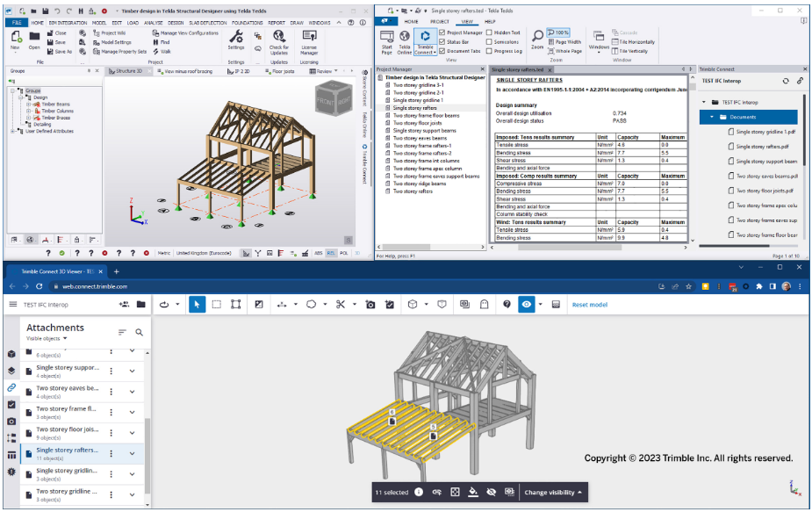Enable the Progress Log checkbox
Viewport: 812px width, 512px height.
click(x=489, y=49)
